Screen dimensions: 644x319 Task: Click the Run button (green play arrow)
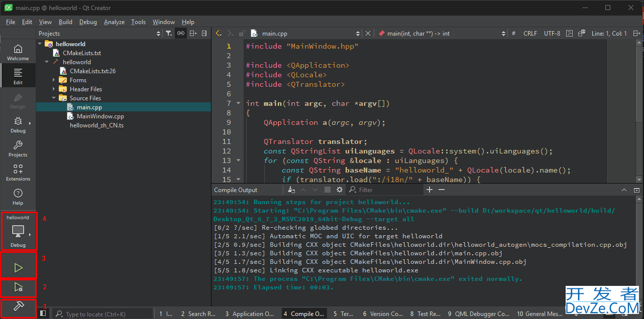[x=18, y=268]
